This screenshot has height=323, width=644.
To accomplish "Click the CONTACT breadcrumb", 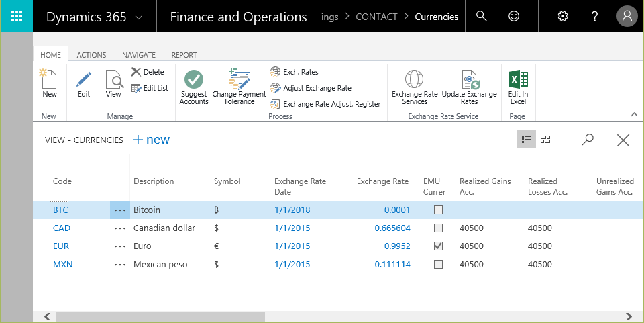I will click(376, 17).
